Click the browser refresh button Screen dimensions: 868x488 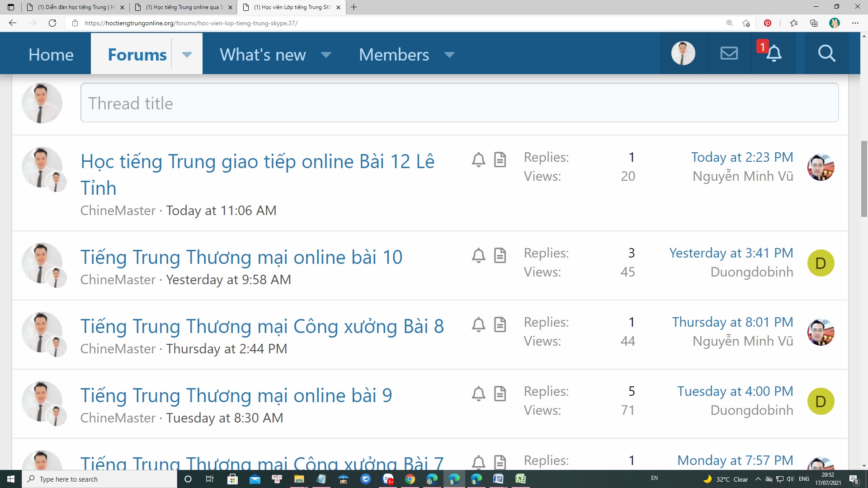[52, 23]
